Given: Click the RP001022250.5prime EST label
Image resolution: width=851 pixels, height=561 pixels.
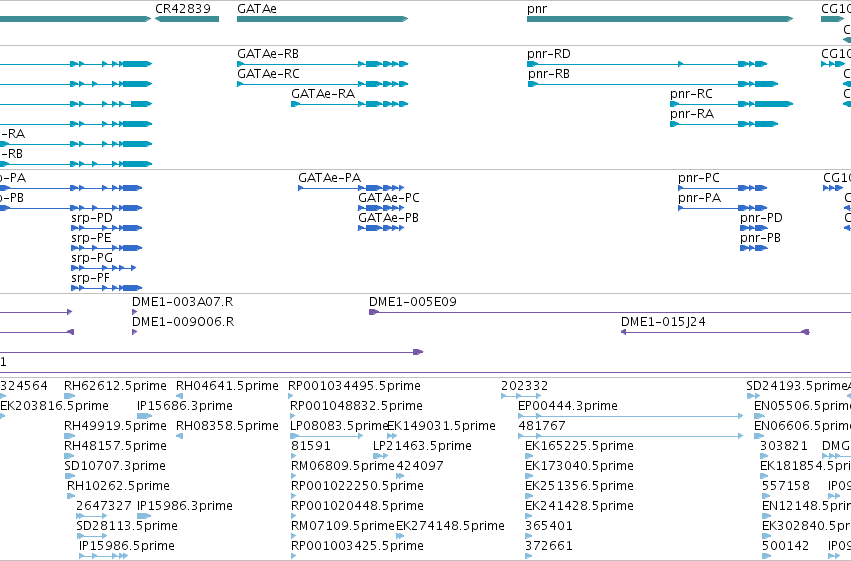Looking at the screenshot, I should (x=357, y=487).
